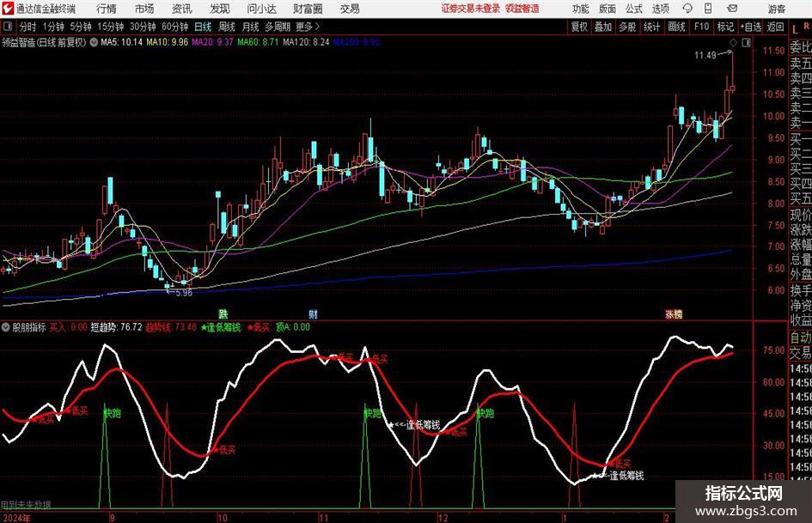The image size is (812, 523).
Task: Click the MA120: 8.24 indicator label
Action: 306,42
